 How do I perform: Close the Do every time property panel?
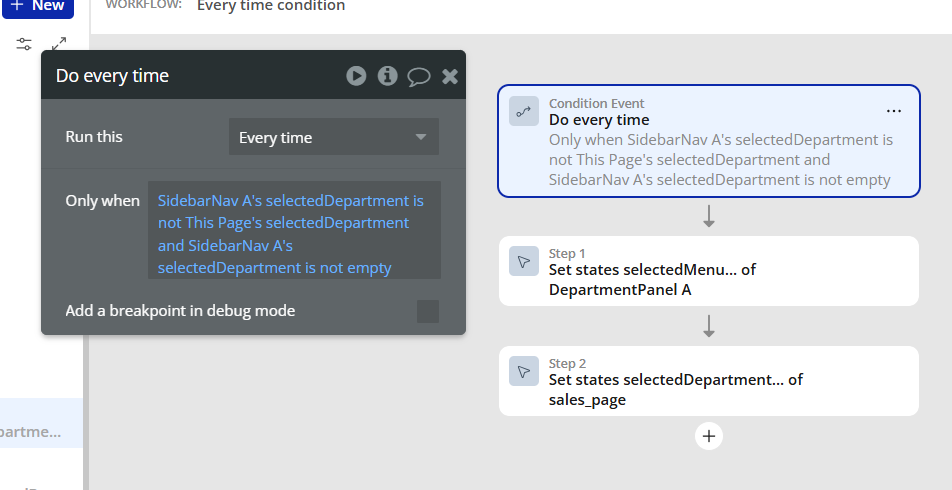450,77
